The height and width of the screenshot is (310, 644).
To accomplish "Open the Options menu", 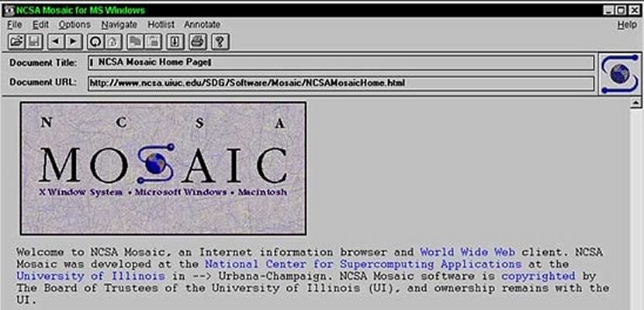I will click(74, 25).
